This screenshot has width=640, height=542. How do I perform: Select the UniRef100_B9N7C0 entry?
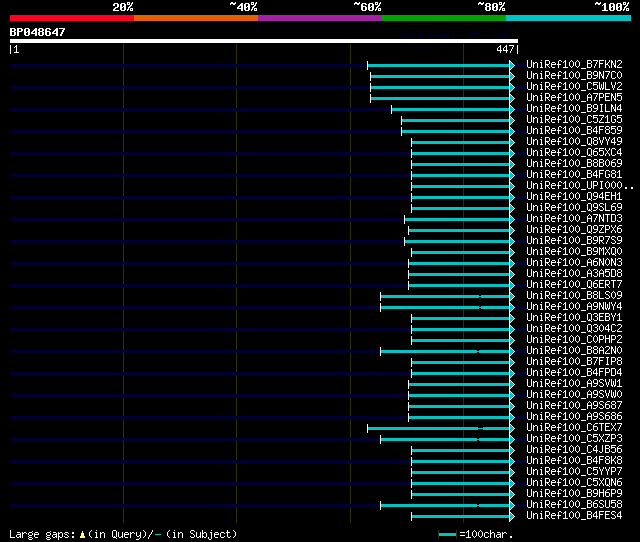coord(574,76)
